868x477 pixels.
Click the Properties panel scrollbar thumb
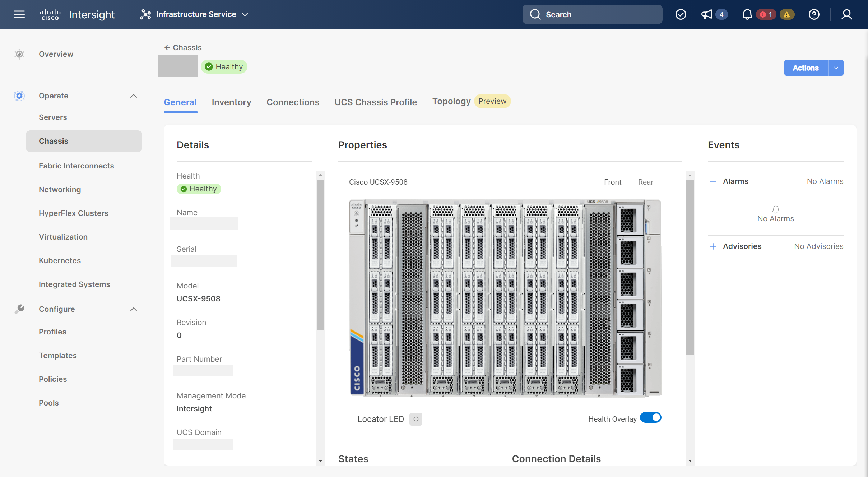tap(690, 268)
